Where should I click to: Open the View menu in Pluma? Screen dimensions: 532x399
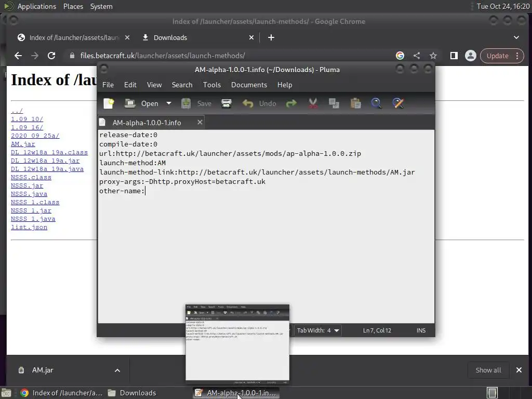(x=154, y=85)
